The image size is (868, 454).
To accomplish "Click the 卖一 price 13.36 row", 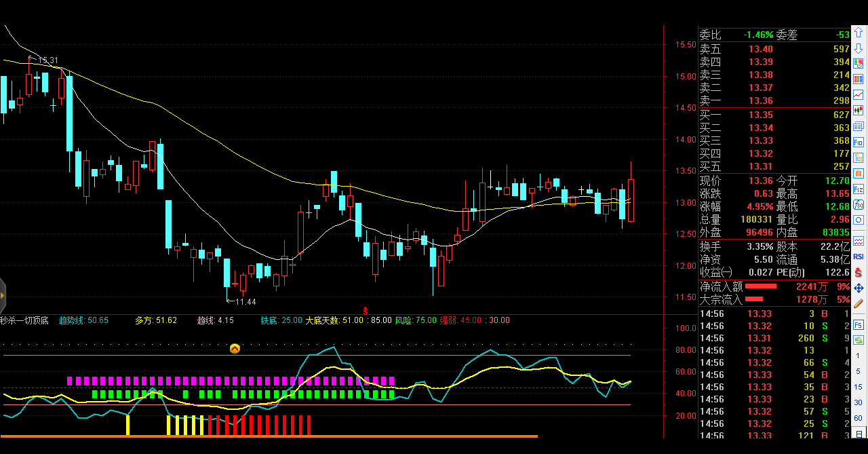I will pyautogui.click(x=774, y=101).
